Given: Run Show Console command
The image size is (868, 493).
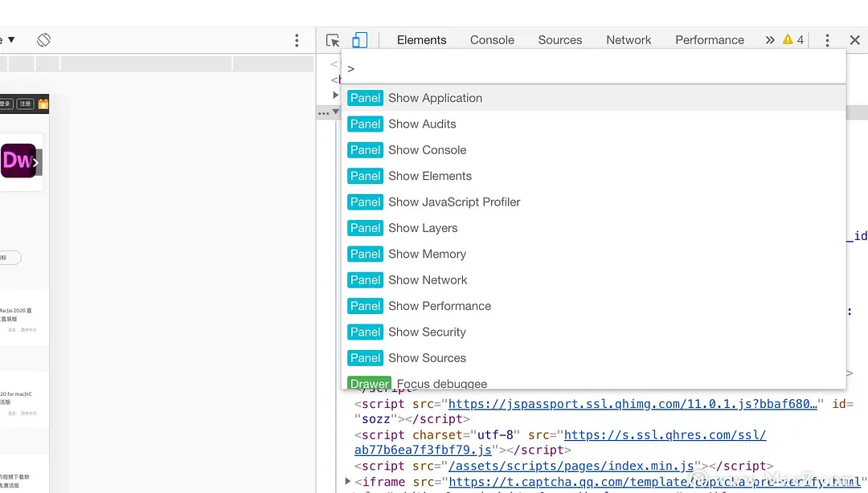Looking at the screenshot, I should pos(593,150).
